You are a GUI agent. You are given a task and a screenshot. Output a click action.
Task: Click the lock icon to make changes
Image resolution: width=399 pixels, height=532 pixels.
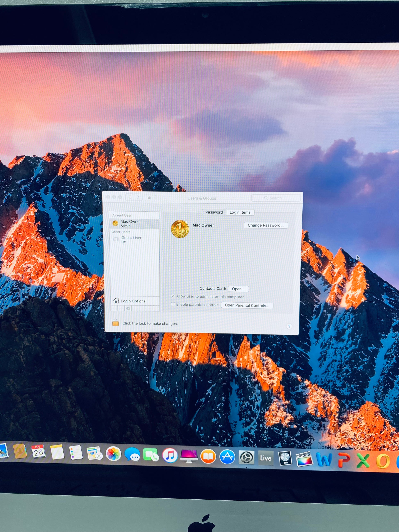click(115, 322)
